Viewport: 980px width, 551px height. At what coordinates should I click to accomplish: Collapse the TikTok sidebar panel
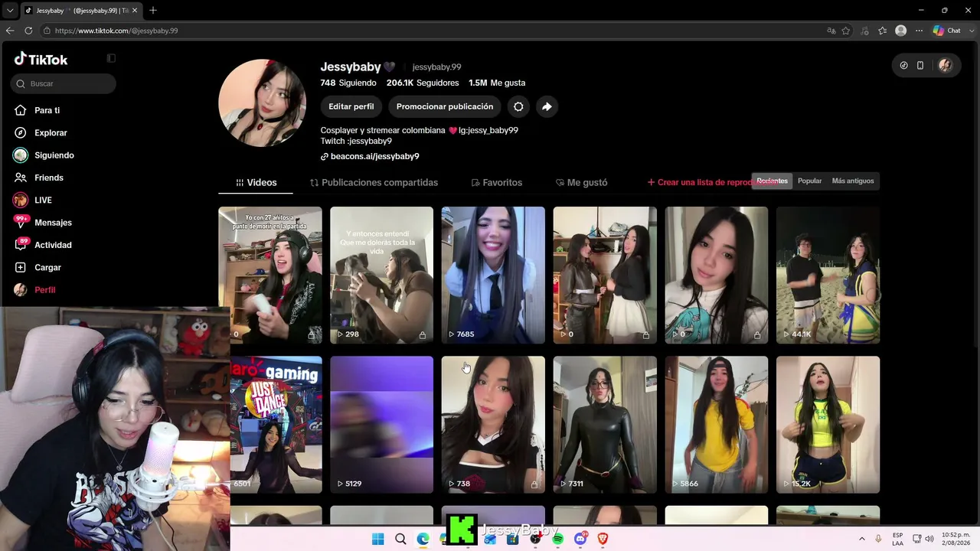pyautogui.click(x=111, y=58)
